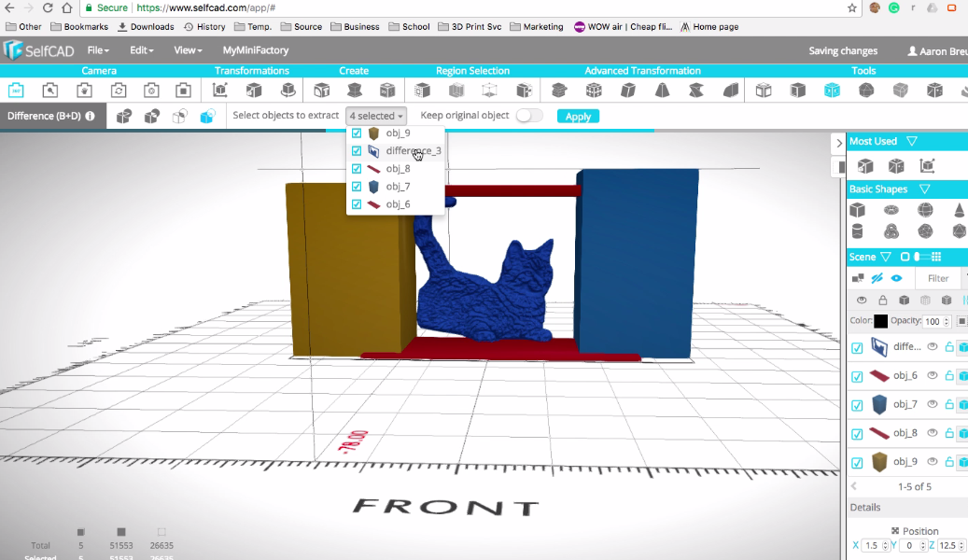968x560 pixels.
Task: Open the Bookmarks folder in bookmarks bar
Action: click(x=79, y=26)
